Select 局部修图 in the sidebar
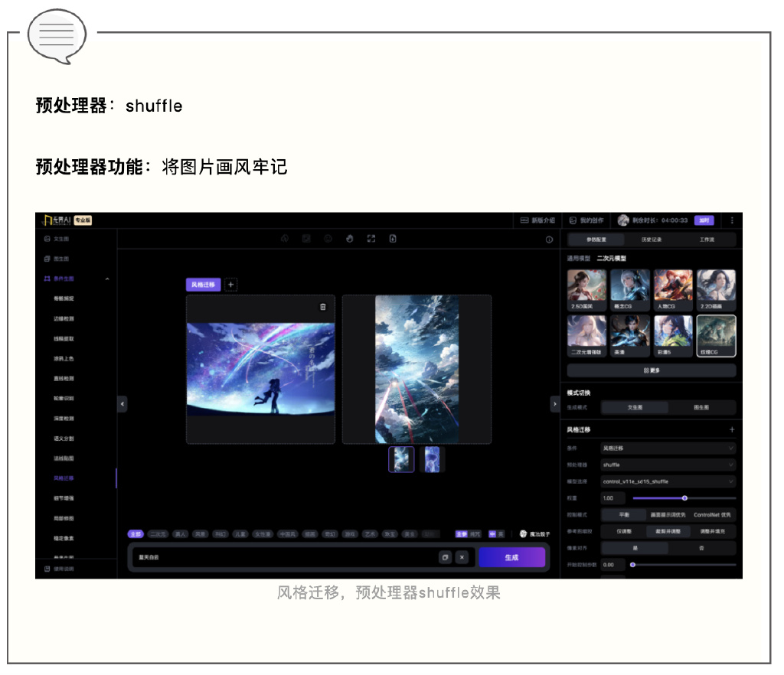784x675 pixels. tap(64, 518)
